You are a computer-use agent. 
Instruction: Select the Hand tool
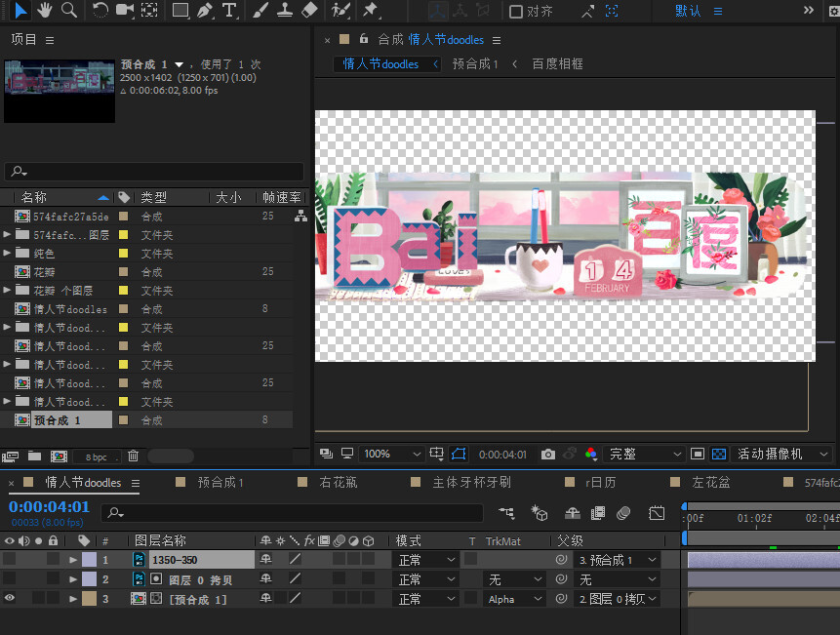(x=45, y=10)
